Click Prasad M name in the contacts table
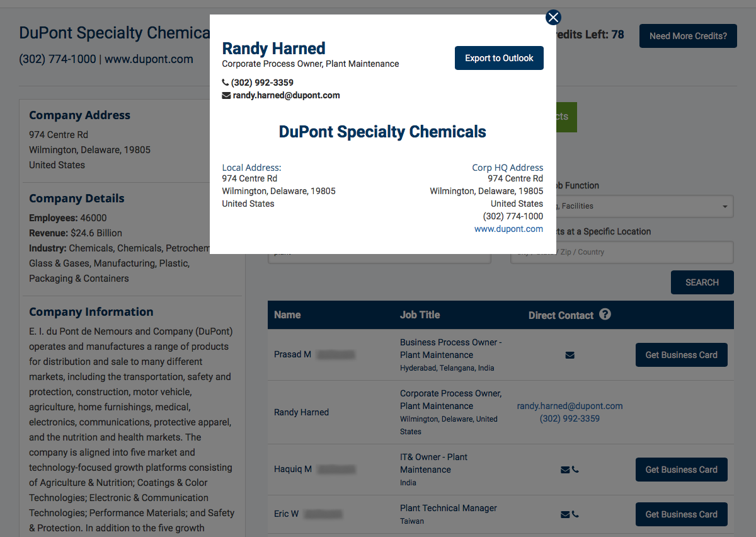The width and height of the screenshot is (756, 537). [292, 354]
